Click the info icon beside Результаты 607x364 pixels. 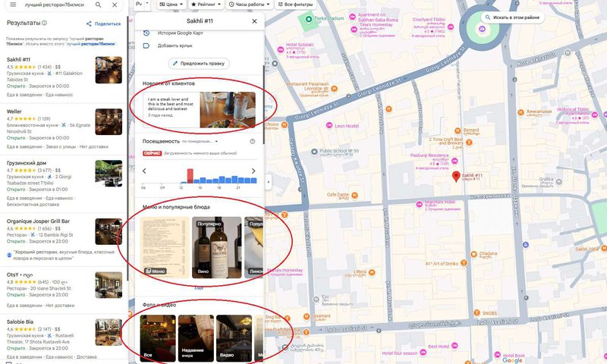coord(45,24)
